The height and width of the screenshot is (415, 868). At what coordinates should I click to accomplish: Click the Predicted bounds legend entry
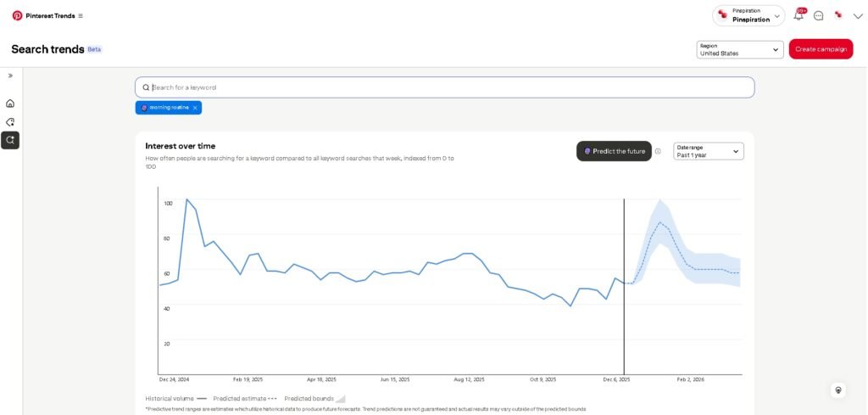(314, 398)
